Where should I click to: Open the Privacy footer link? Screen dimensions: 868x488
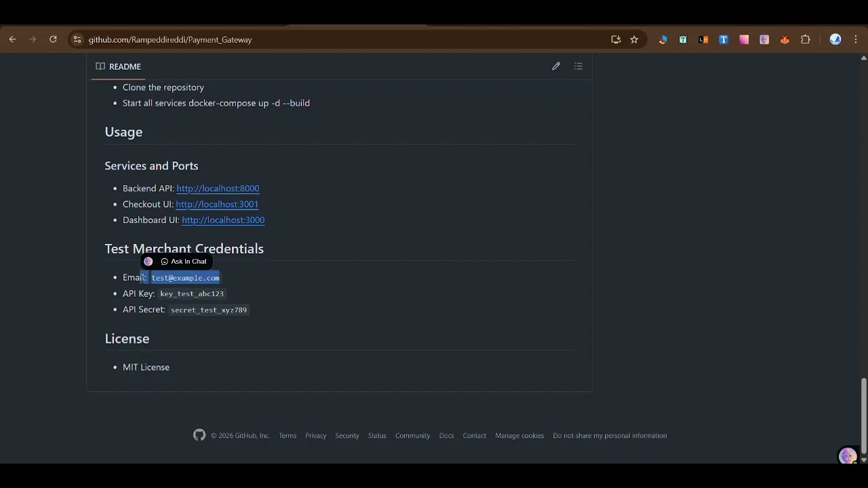click(x=315, y=436)
